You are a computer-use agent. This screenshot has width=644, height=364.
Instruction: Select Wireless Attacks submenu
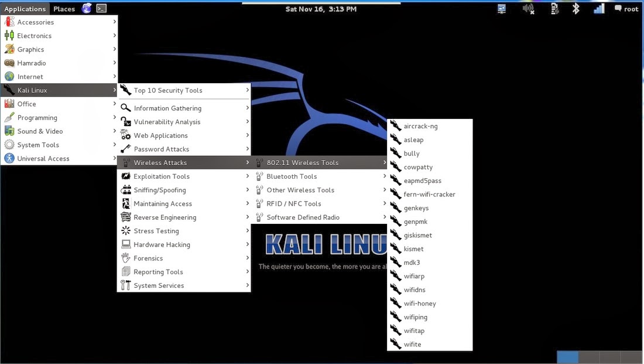tap(184, 162)
